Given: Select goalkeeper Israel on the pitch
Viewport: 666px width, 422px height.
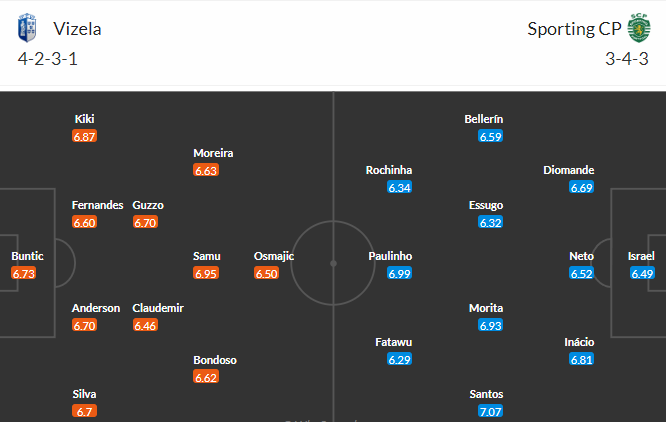Looking at the screenshot, I should click(641, 256).
